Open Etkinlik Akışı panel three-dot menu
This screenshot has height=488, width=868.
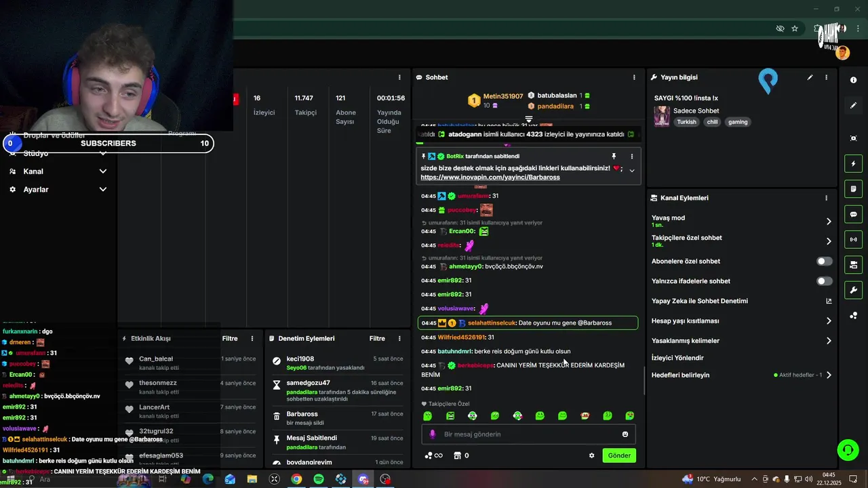point(252,338)
